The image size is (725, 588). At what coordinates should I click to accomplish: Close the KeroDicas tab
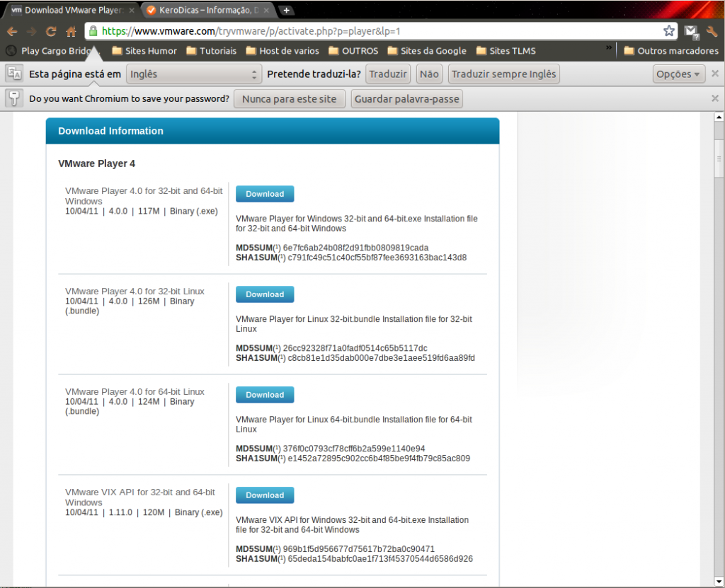[x=267, y=10]
